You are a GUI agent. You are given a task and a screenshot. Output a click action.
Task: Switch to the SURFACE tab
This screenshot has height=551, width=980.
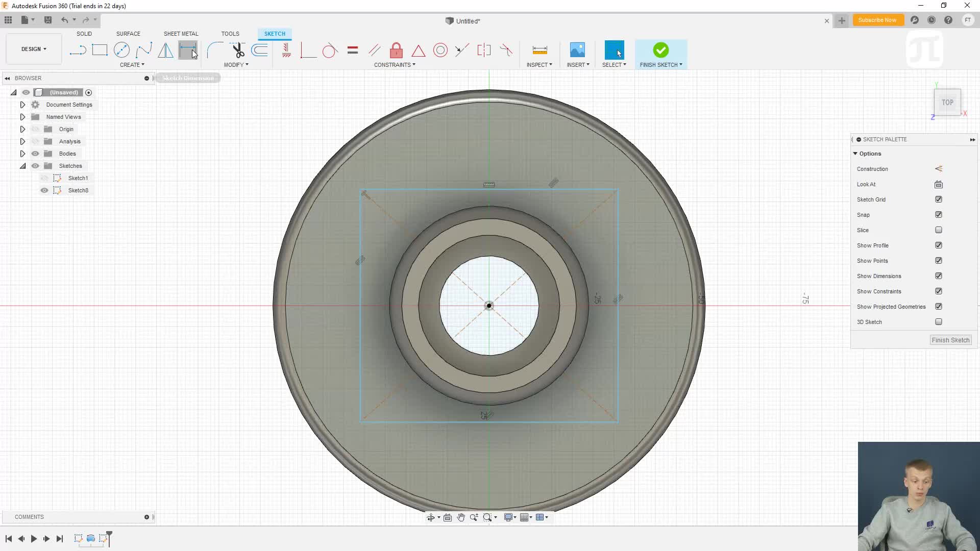click(x=128, y=34)
